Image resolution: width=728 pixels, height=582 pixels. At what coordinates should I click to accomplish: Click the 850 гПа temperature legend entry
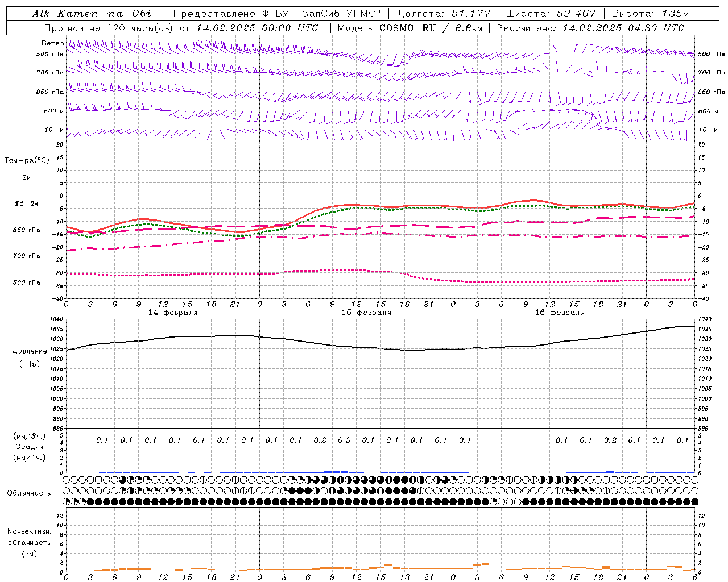pos(26,230)
